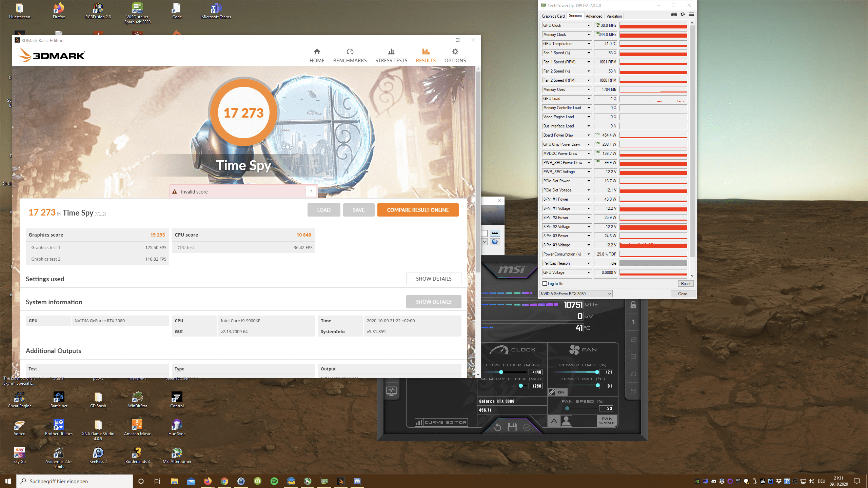
Task: Open Firefox from the taskbar
Action: pyautogui.click(x=208, y=481)
